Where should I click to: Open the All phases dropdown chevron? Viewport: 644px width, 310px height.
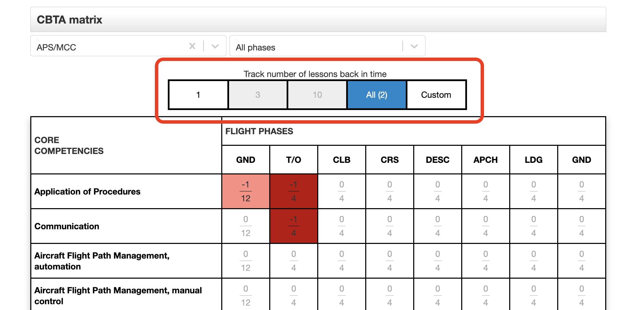click(414, 46)
